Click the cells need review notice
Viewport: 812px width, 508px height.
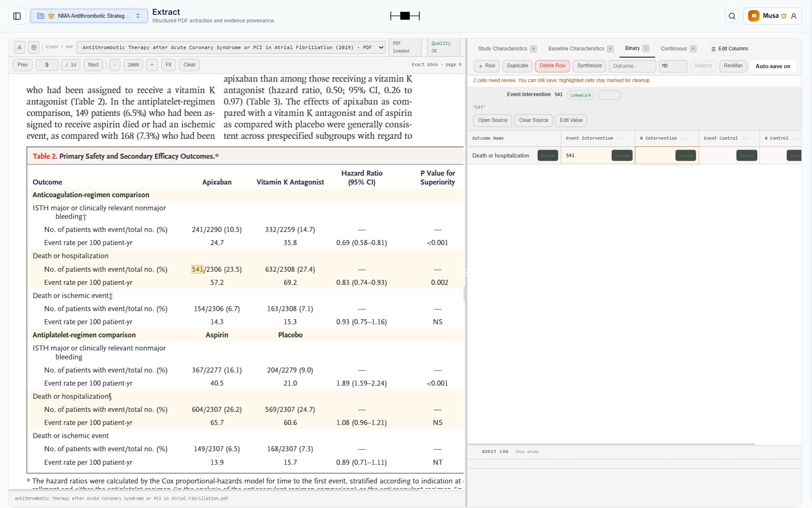click(x=562, y=80)
